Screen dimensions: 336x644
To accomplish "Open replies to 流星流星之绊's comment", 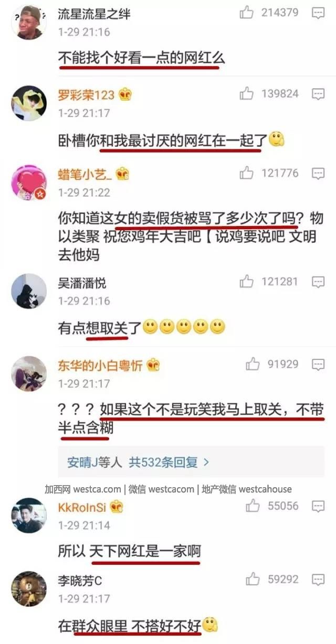I will [318, 13].
